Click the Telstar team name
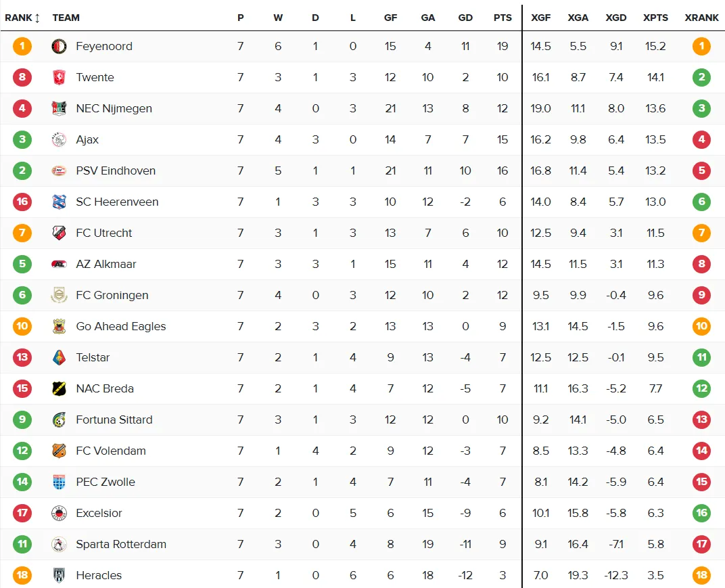Image resolution: width=725 pixels, height=588 pixels. tap(93, 357)
